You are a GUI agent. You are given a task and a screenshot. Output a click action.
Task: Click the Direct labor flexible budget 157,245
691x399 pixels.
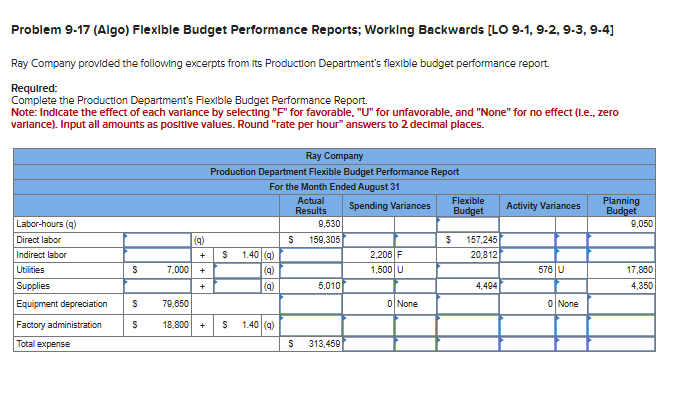(x=482, y=240)
